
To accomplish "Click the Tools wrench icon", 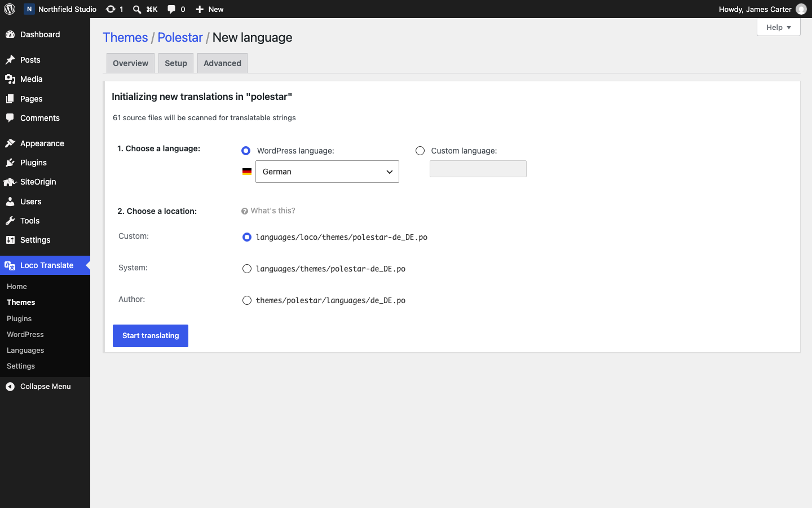I will [10, 221].
